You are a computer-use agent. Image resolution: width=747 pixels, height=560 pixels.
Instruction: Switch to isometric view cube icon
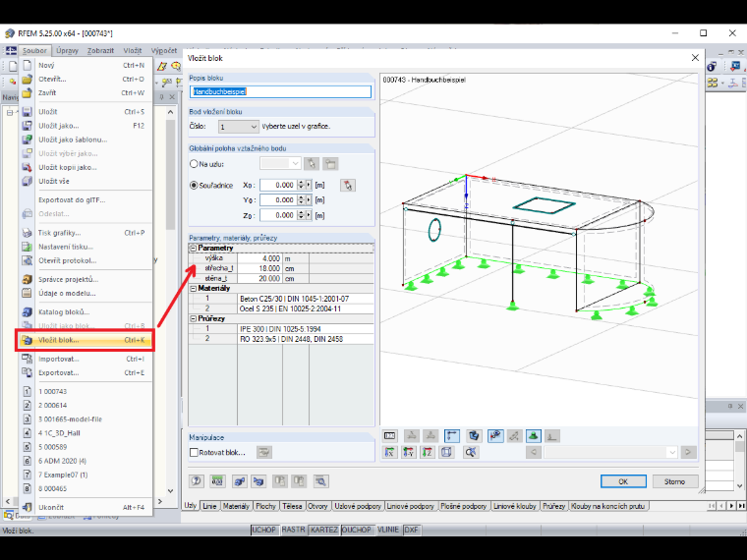click(x=446, y=452)
